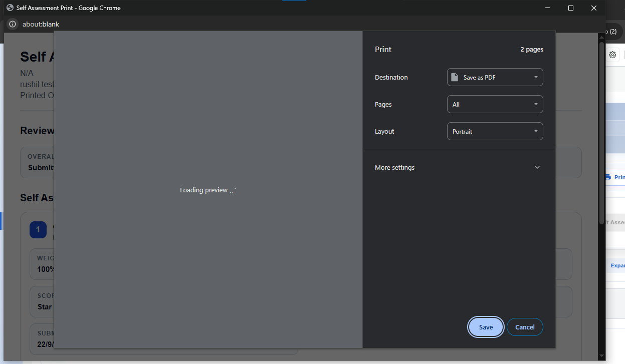Click the "Destination" label

click(x=391, y=78)
